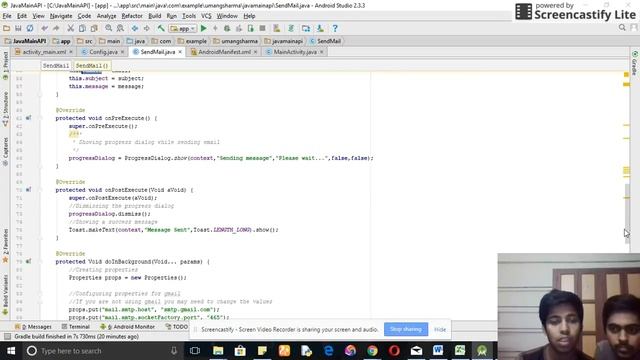Open the Tools menu

(189, 16)
